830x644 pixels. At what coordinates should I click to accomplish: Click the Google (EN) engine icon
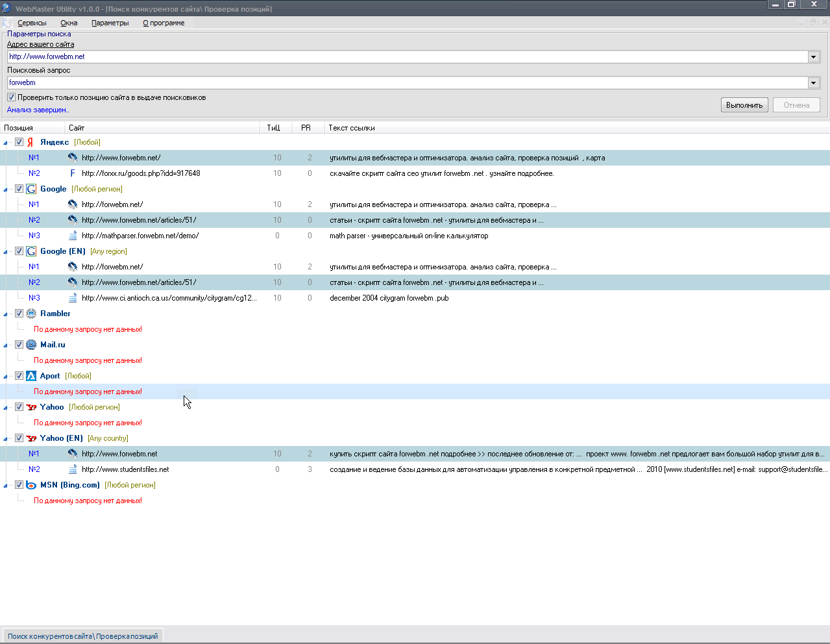coord(31,251)
